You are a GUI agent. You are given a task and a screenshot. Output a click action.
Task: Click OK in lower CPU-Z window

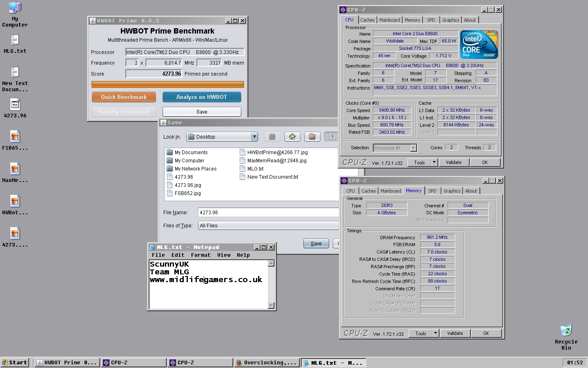(486, 333)
